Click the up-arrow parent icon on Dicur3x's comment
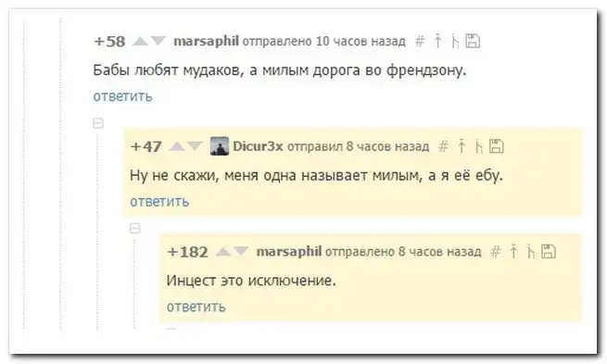 click(x=462, y=146)
